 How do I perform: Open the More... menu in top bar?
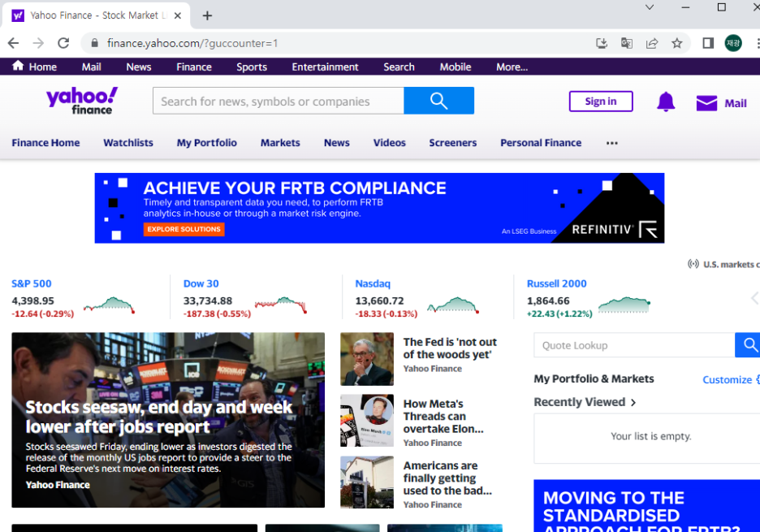tap(512, 67)
